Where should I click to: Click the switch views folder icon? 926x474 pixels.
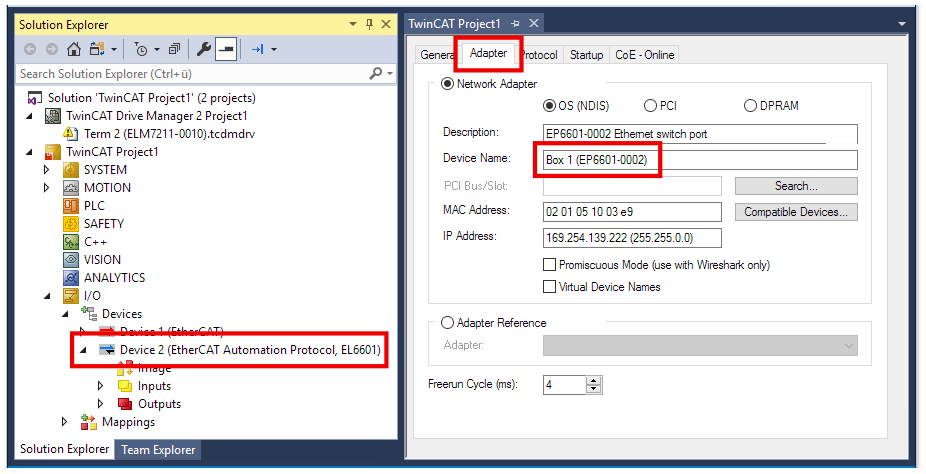click(96, 49)
